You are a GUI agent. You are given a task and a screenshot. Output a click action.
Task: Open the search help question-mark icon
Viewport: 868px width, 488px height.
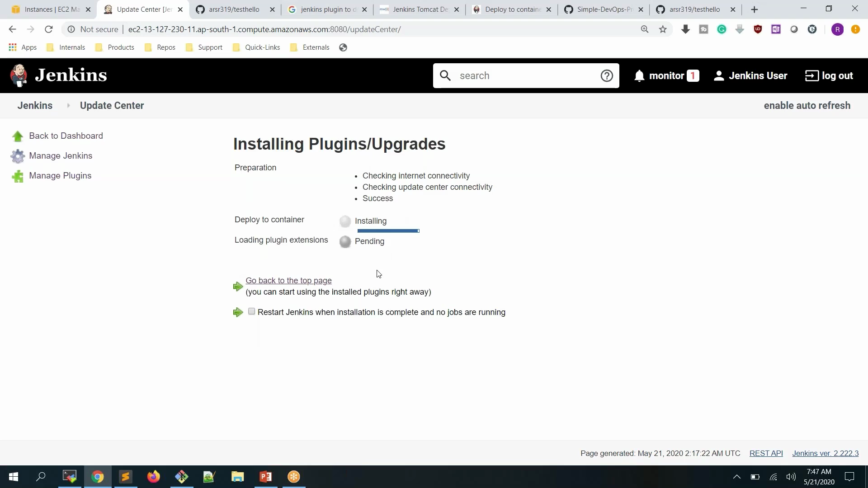pos(607,75)
